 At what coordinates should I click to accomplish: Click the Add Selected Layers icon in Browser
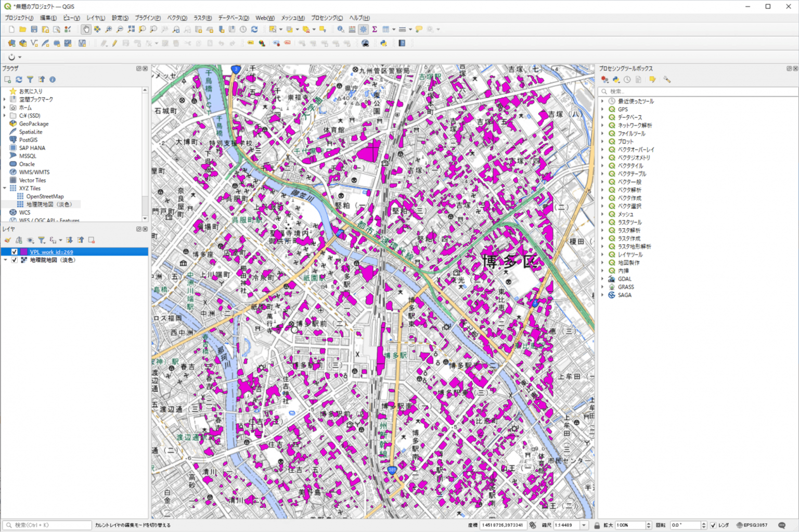[x=8, y=80]
